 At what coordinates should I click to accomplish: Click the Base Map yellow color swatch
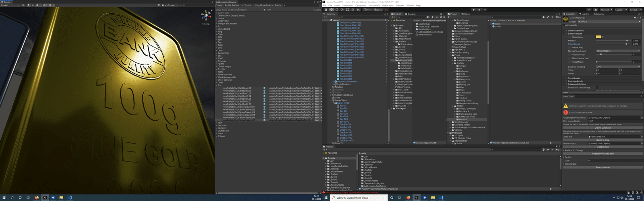point(598,37)
